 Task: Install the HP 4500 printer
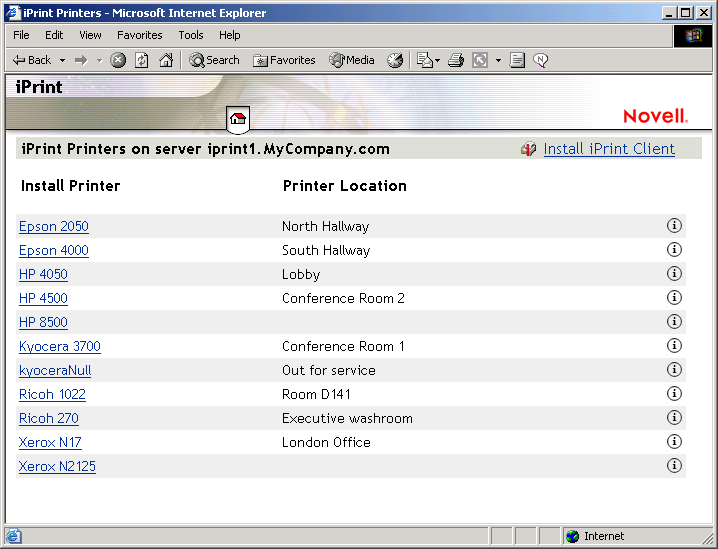43,298
